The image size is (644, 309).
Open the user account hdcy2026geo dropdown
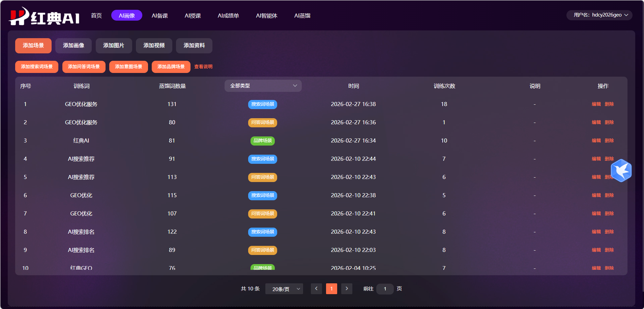[x=599, y=15]
